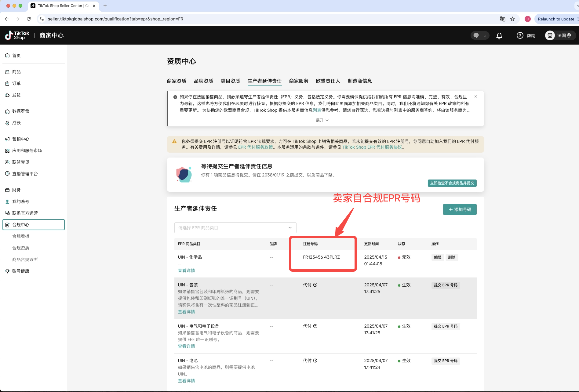Click 立即检查不合规商品并提交 button
579x392 pixels.
pyautogui.click(x=452, y=183)
